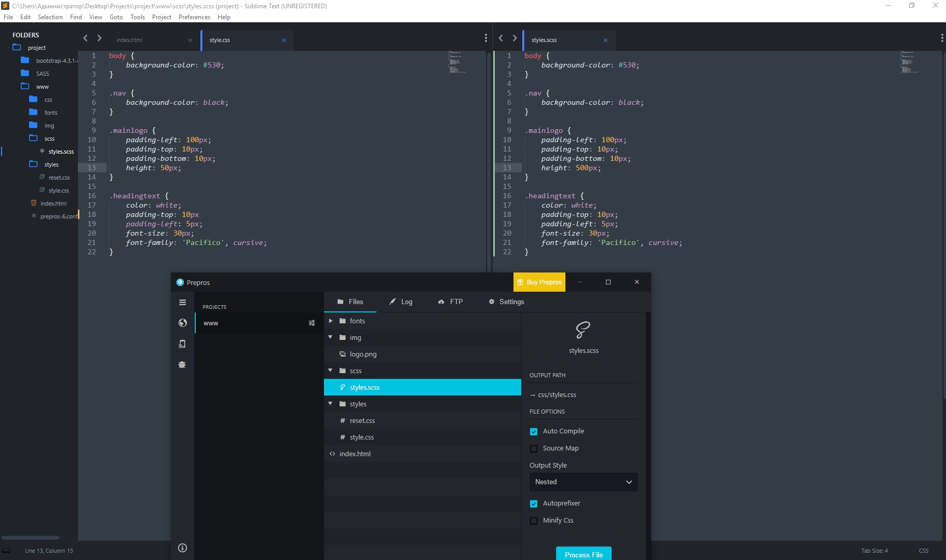Go to previous tab arrow in right pane

501,38
